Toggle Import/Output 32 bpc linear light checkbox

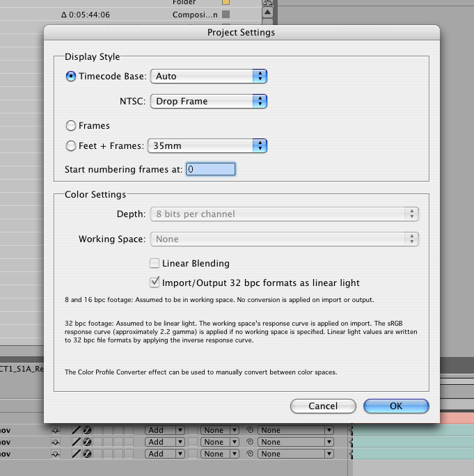pyautogui.click(x=155, y=283)
